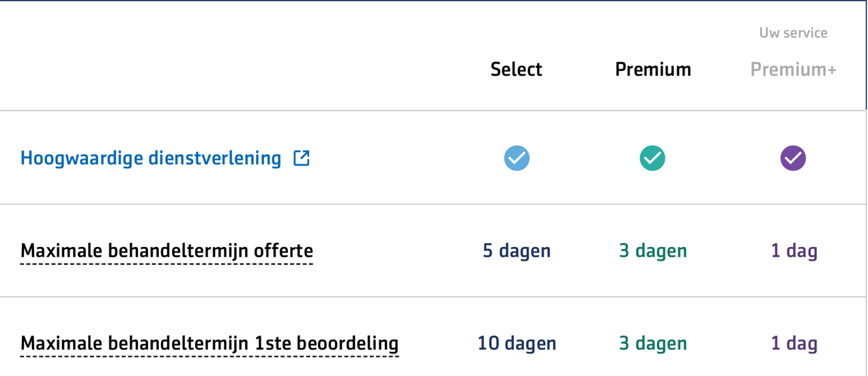Click the "10 dagen" value under Select
868x376 pixels.
517,343
